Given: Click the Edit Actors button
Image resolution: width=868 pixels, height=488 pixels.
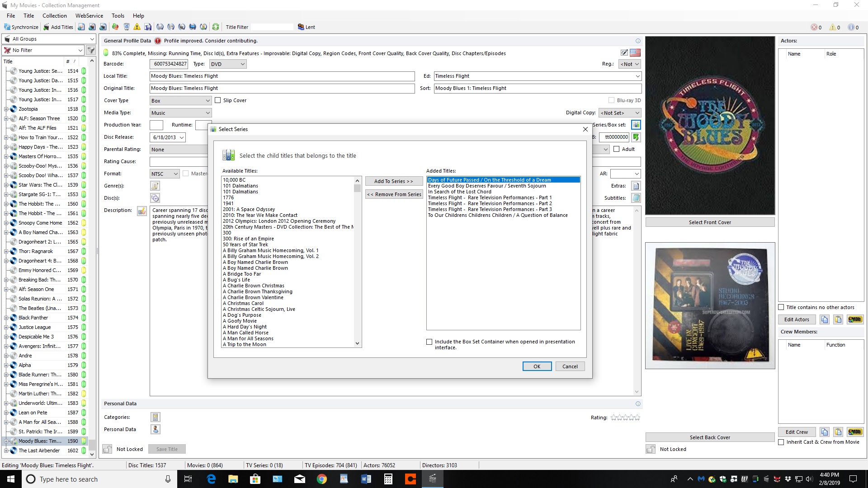Looking at the screenshot, I should [797, 319].
